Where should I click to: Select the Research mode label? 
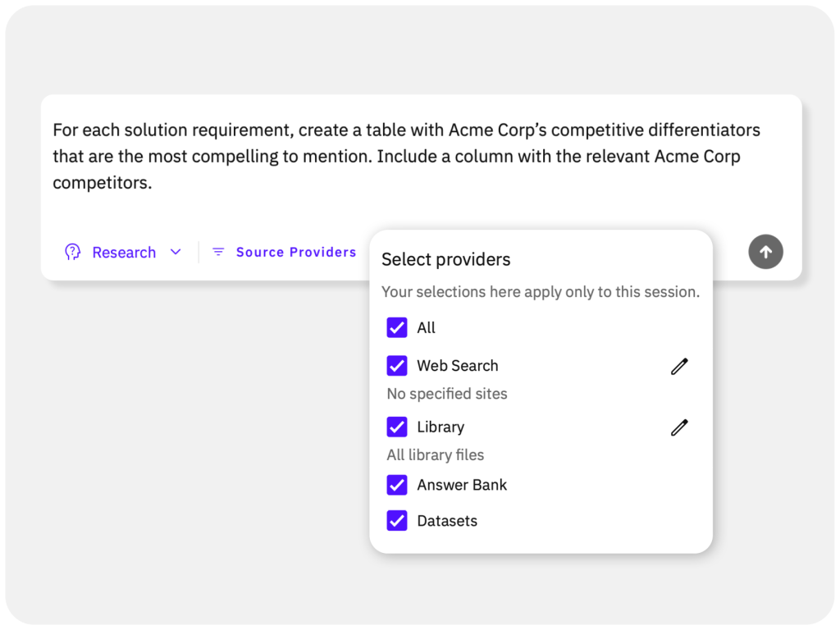pos(124,253)
